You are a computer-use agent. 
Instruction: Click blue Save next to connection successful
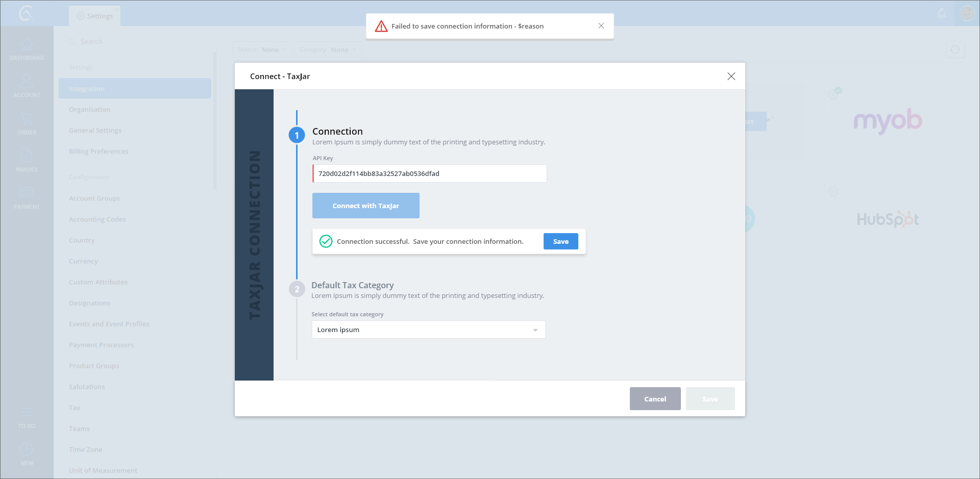(x=560, y=242)
